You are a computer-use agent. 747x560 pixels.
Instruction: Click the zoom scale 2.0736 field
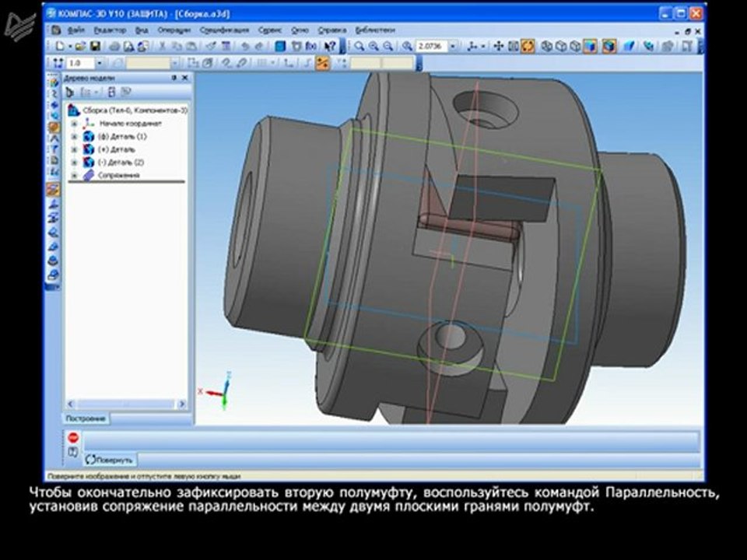click(x=432, y=46)
